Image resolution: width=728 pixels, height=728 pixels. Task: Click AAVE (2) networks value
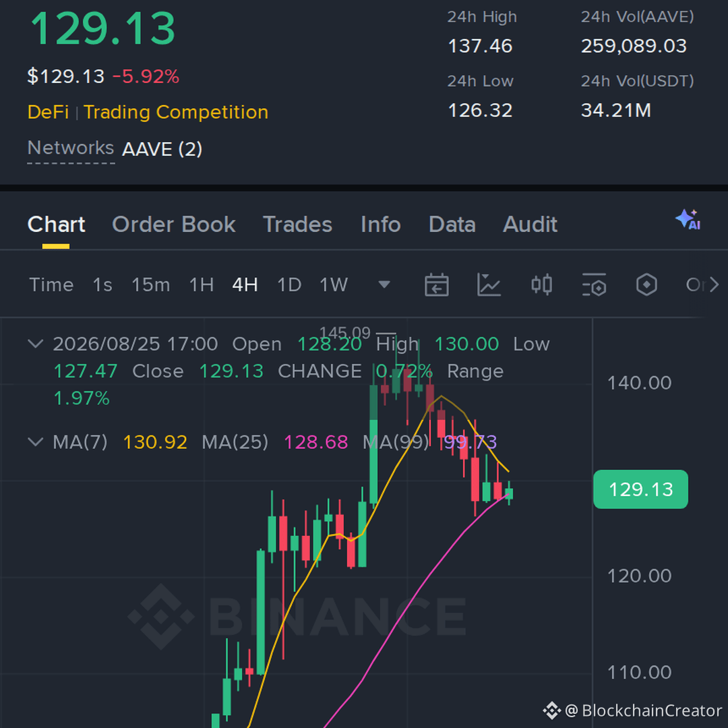162,150
